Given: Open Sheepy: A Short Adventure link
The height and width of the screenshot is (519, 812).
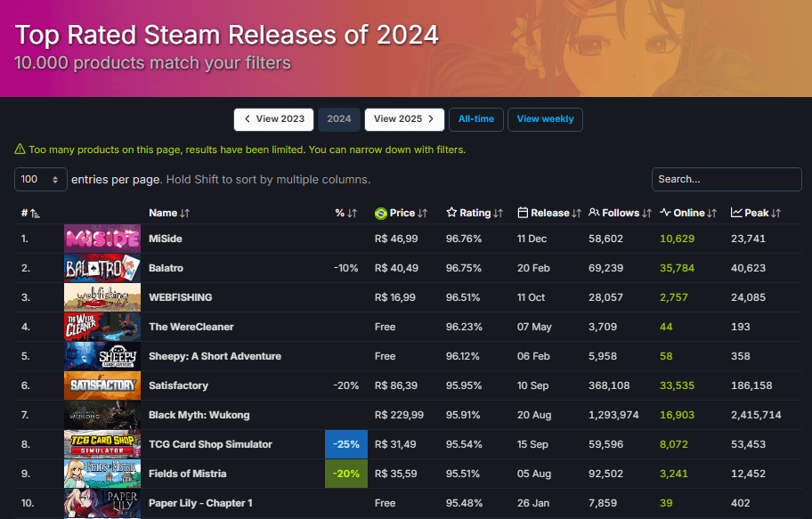Looking at the screenshot, I should coord(215,356).
